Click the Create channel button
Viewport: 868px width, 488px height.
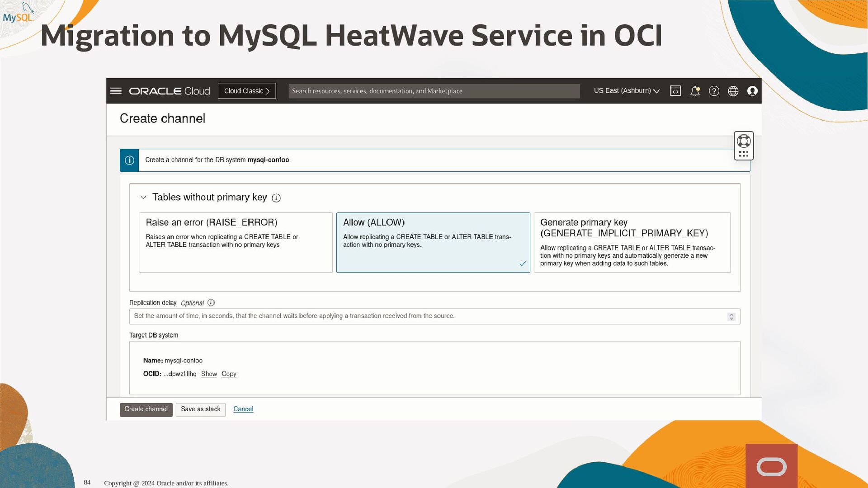[146, 409]
